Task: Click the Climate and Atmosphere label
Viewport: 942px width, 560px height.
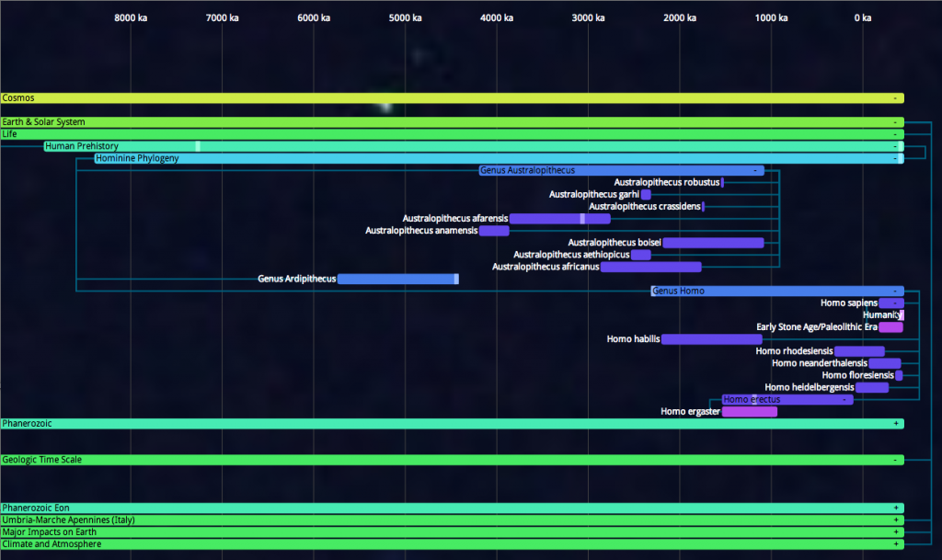Action: tap(52, 543)
